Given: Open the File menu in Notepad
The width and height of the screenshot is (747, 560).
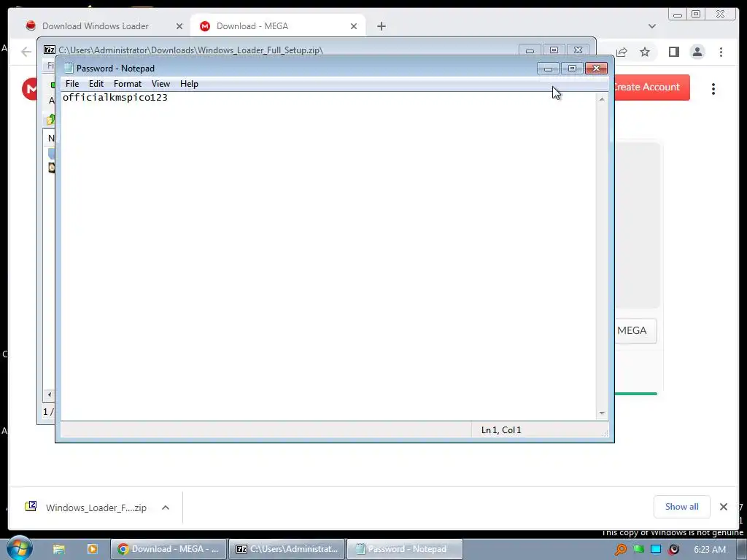Looking at the screenshot, I should point(72,84).
